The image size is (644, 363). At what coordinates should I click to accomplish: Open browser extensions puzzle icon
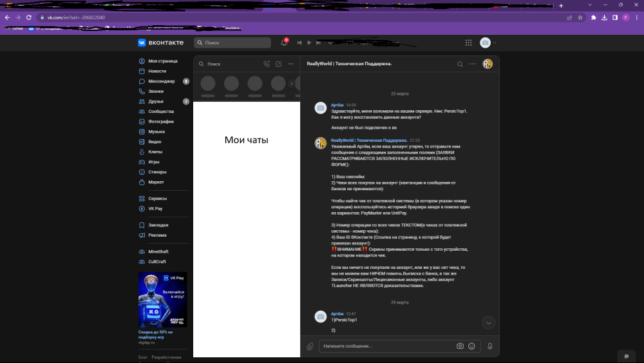[594, 17]
